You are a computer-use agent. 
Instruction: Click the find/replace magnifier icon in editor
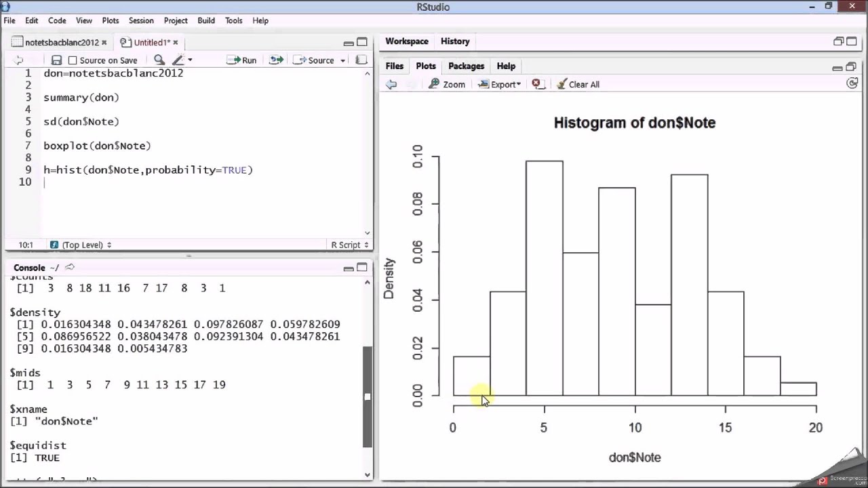159,60
